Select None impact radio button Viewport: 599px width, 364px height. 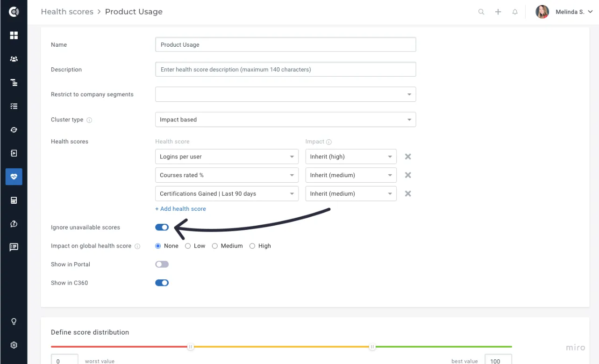pos(158,246)
